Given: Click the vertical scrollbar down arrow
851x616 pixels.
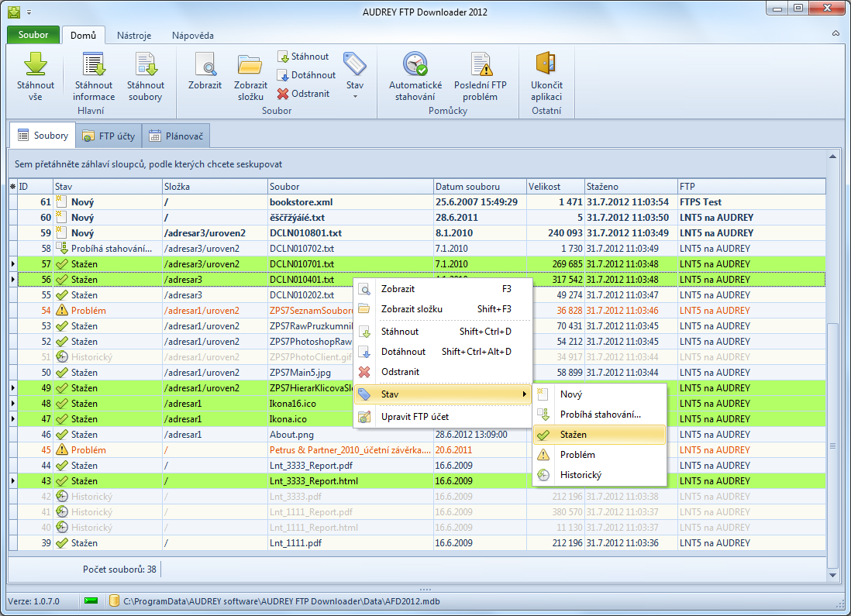Looking at the screenshot, I should (x=833, y=576).
